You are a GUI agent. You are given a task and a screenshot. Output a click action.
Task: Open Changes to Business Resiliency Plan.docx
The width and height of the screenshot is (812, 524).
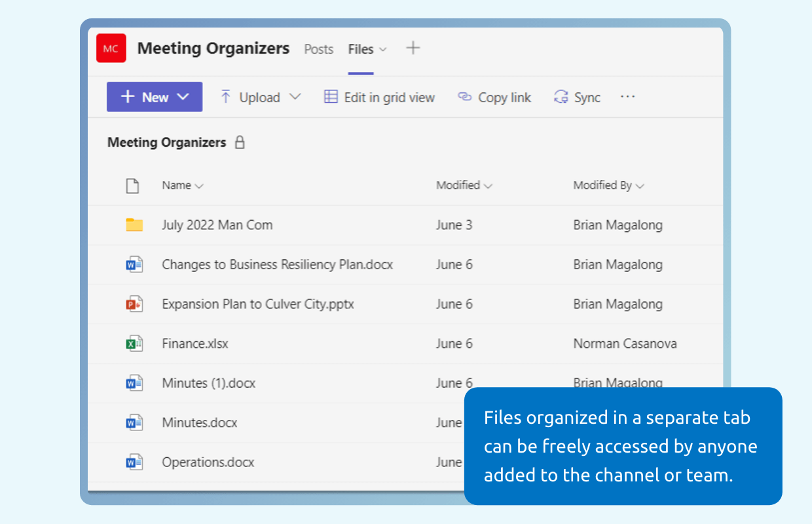click(x=277, y=265)
